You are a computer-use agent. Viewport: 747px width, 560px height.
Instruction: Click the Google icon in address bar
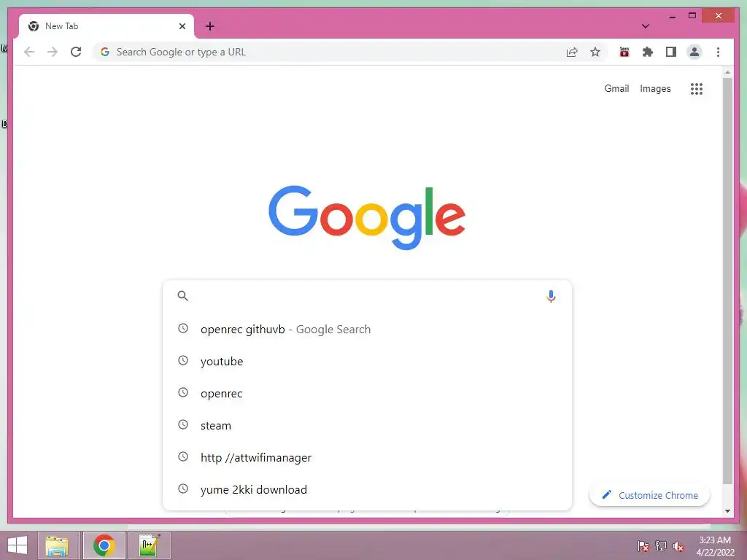[x=105, y=52]
